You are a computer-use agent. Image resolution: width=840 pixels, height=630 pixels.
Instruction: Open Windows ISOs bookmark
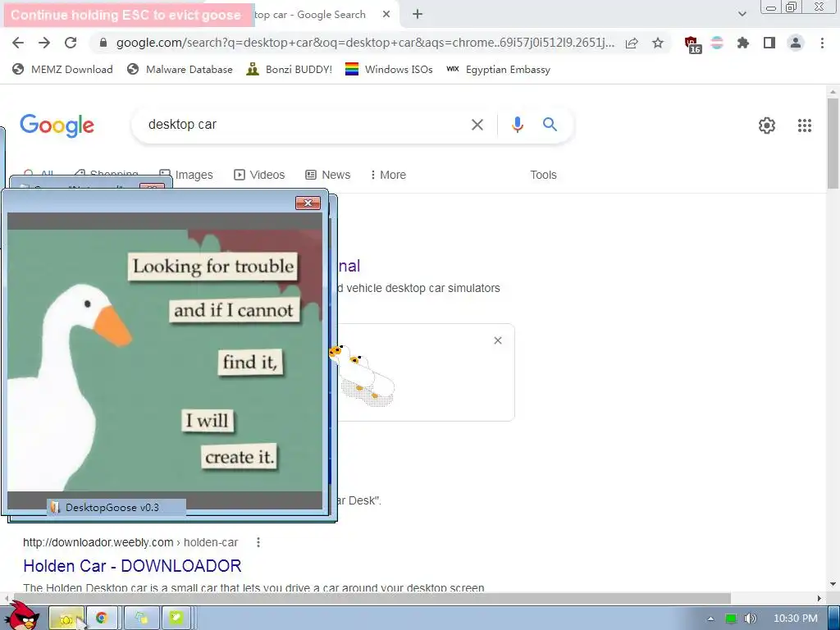click(x=389, y=69)
